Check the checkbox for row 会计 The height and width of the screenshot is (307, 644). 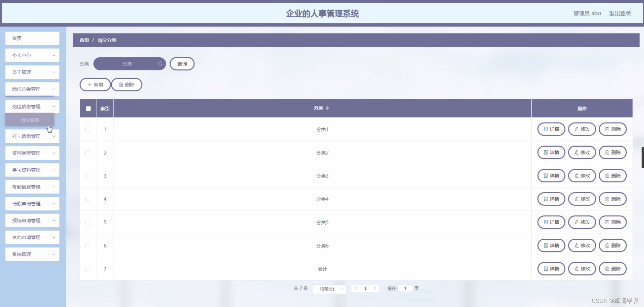(x=88, y=269)
